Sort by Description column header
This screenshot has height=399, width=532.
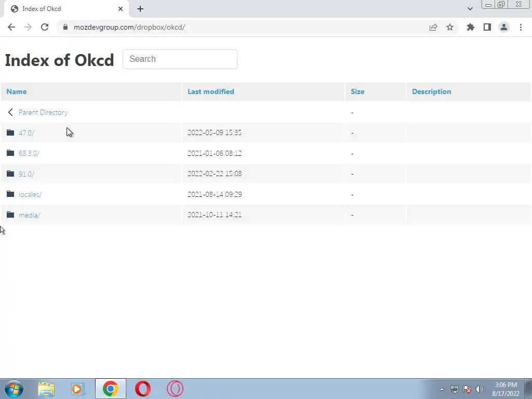432,91
